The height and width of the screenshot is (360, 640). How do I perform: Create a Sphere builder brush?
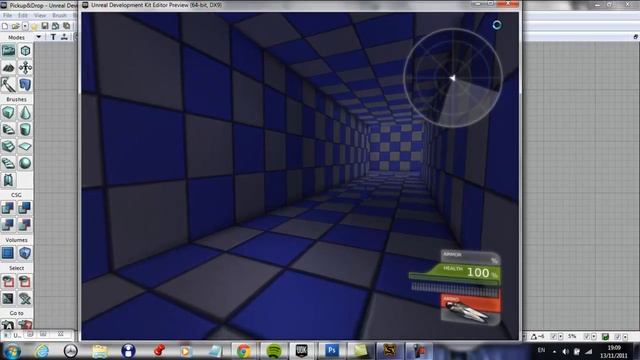(25, 163)
